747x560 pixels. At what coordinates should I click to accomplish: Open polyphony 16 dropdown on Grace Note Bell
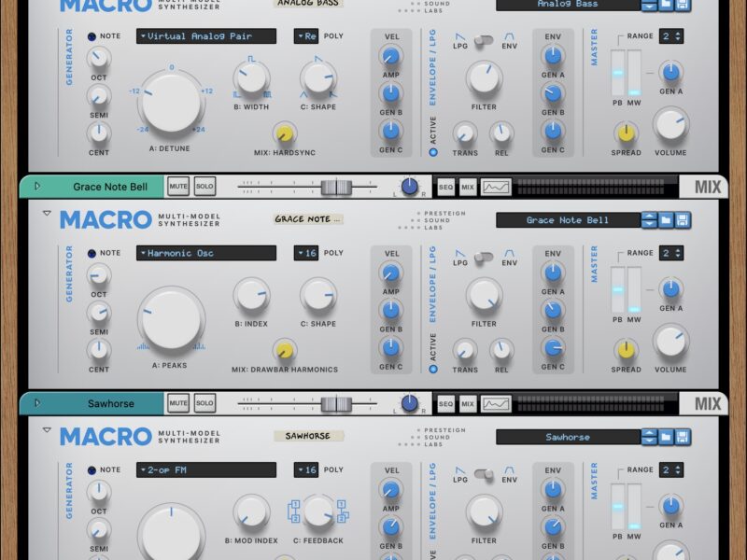pyautogui.click(x=306, y=253)
